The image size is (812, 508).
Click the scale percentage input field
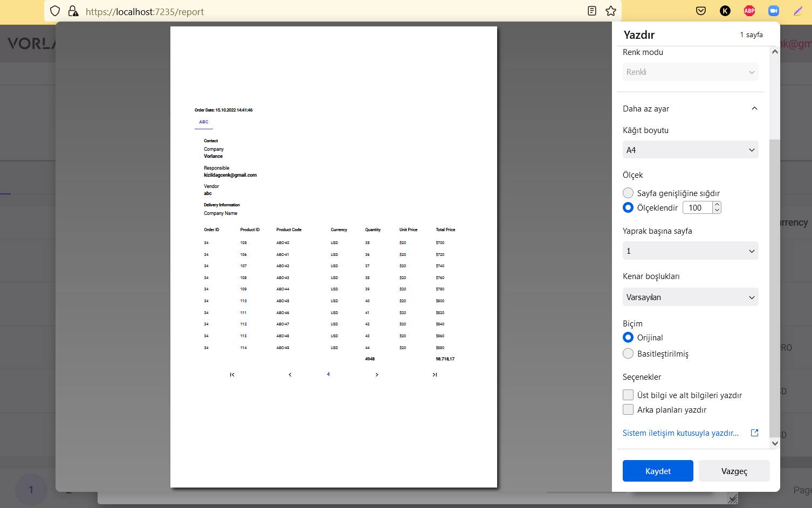coord(698,207)
